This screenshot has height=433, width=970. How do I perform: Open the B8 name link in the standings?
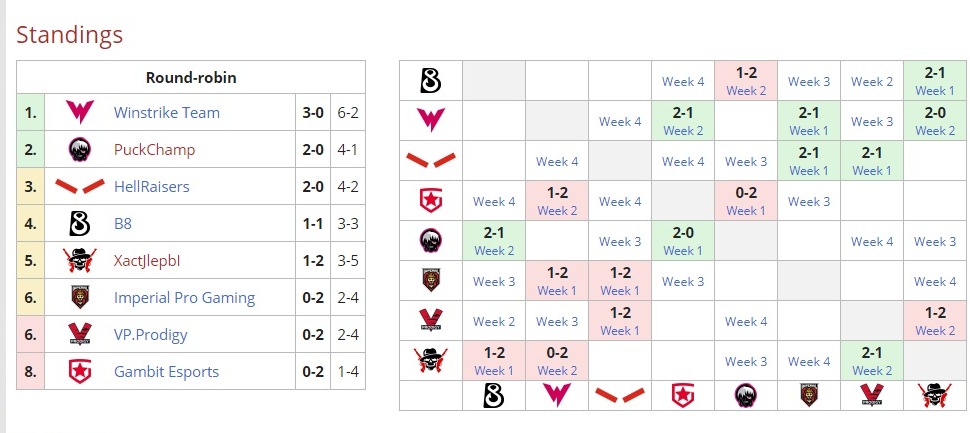click(124, 224)
